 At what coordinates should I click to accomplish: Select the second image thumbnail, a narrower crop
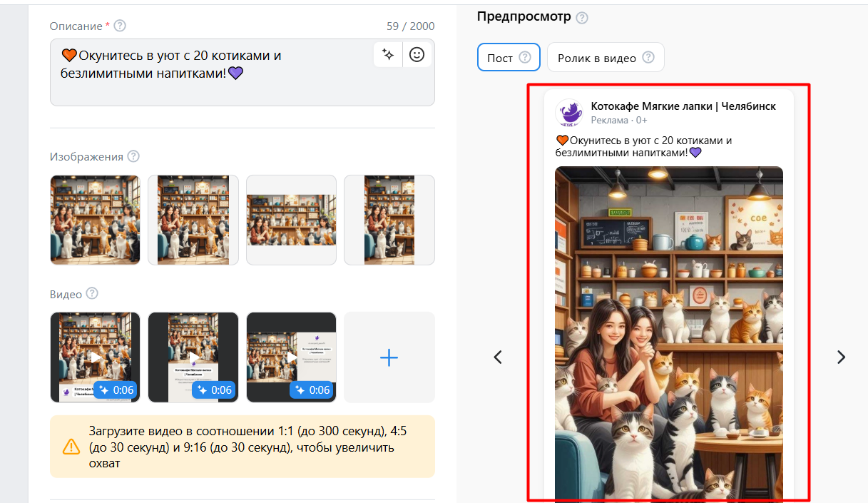pos(193,220)
